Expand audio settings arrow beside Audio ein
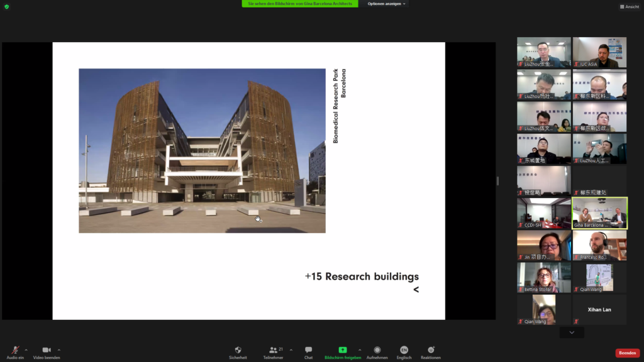 (26, 350)
